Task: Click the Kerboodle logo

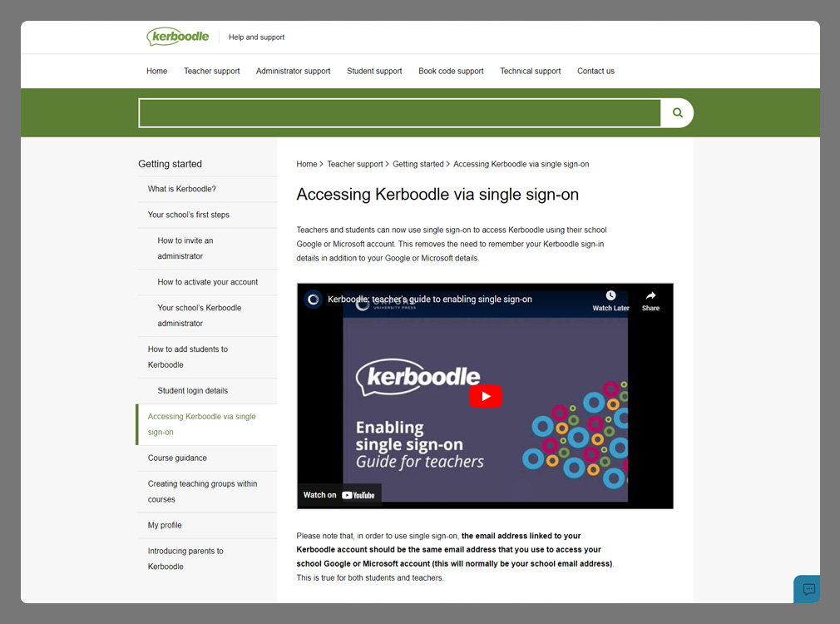Action: 178,37
